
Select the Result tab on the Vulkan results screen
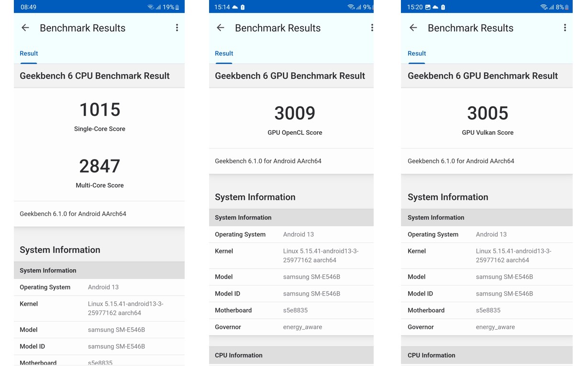pos(417,54)
